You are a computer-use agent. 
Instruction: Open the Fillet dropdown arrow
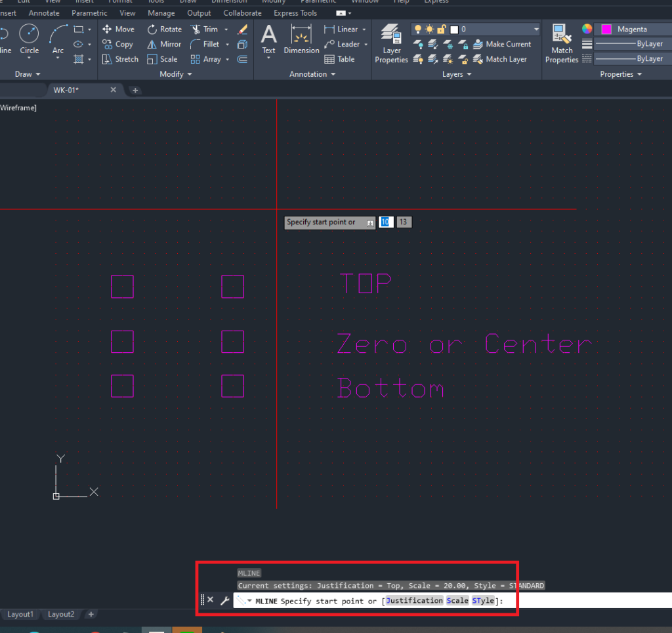point(227,45)
